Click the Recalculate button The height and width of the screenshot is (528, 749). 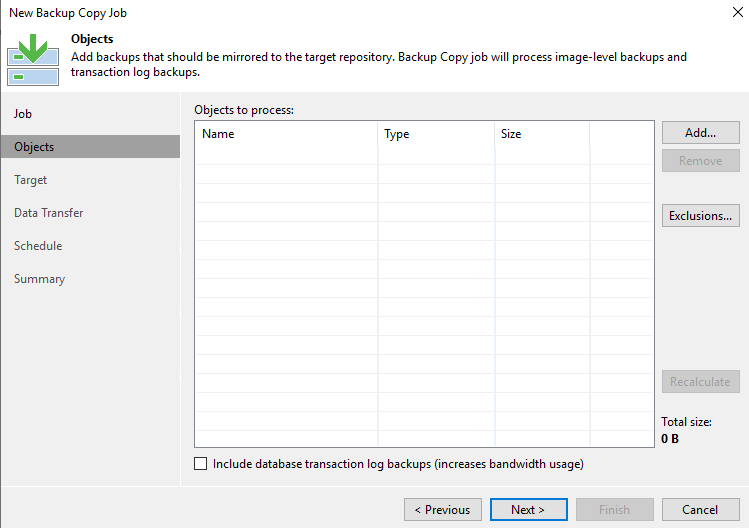coord(700,381)
